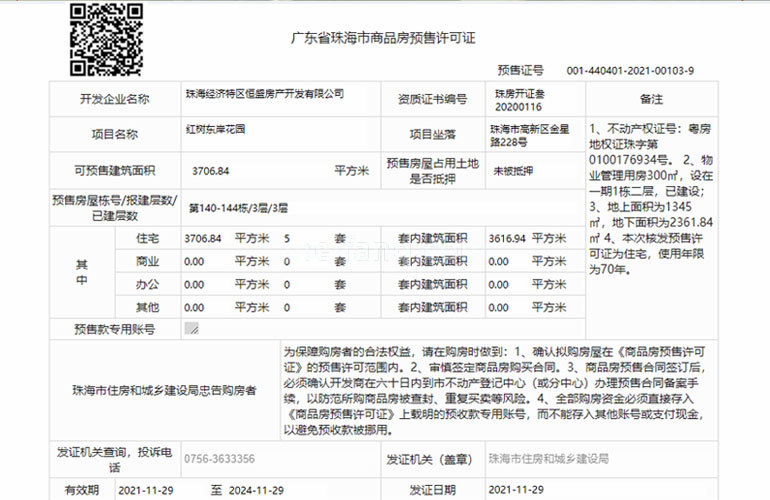Click the small icon beside 预售款专用账号

pos(191,328)
